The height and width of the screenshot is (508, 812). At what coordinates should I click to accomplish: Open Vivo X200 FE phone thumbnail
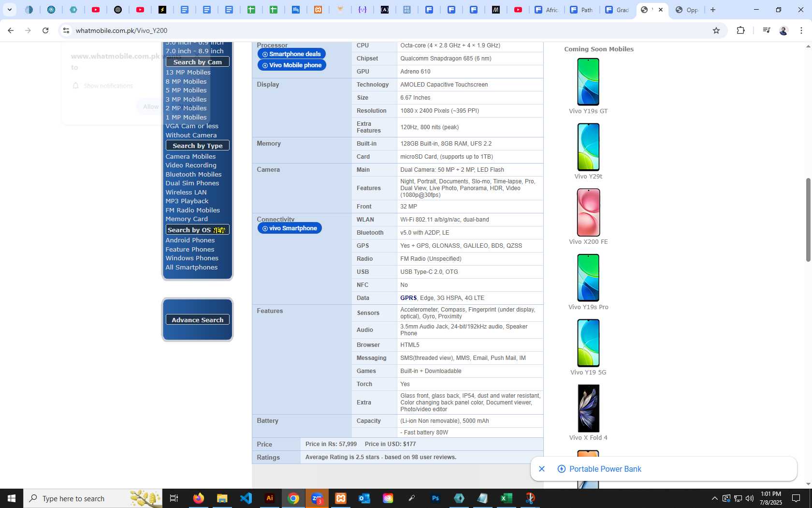click(x=588, y=212)
